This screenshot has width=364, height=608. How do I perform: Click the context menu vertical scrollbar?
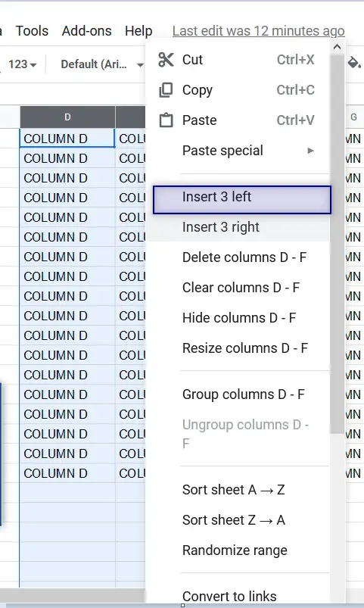338,245
